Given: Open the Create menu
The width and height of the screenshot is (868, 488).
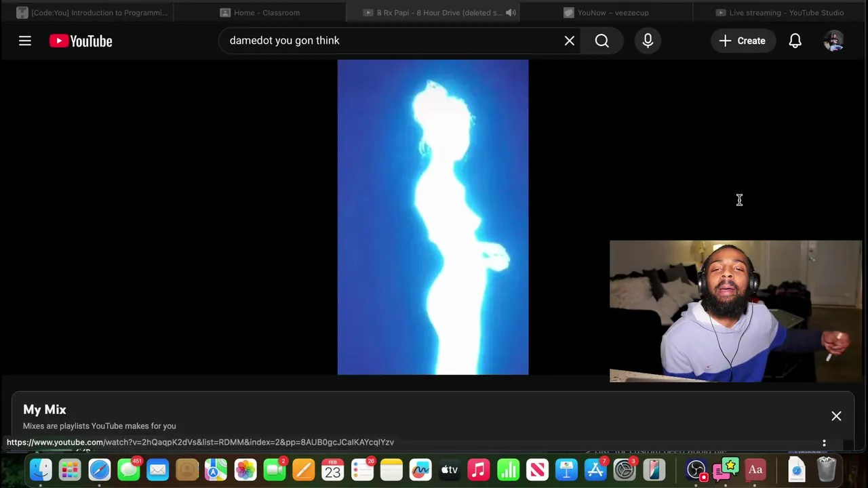Looking at the screenshot, I should coord(743,41).
